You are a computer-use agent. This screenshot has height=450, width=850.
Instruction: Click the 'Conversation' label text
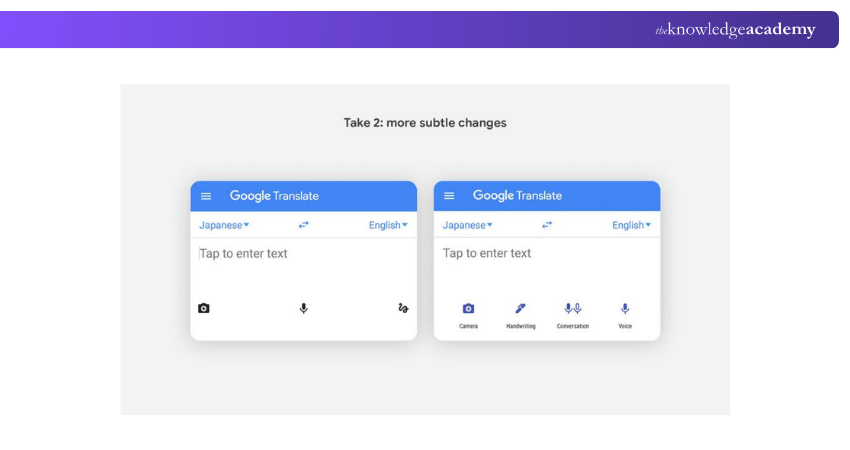pyautogui.click(x=573, y=326)
